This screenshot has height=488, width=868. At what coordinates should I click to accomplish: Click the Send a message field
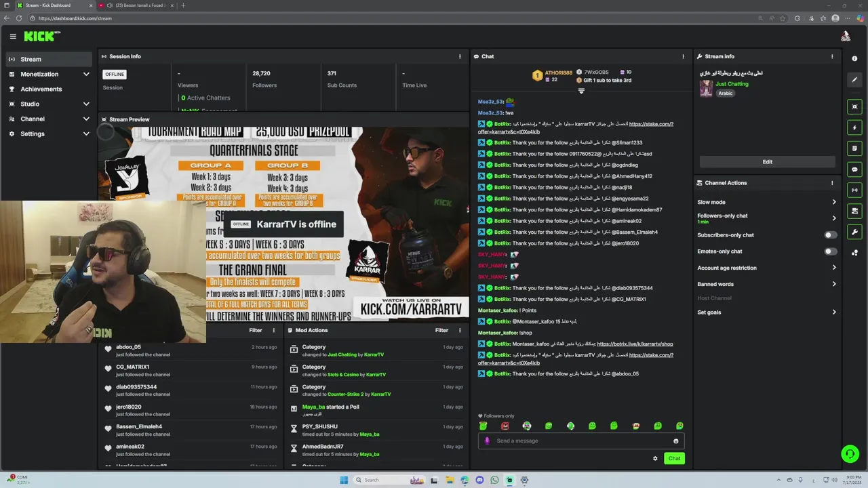(x=582, y=441)
